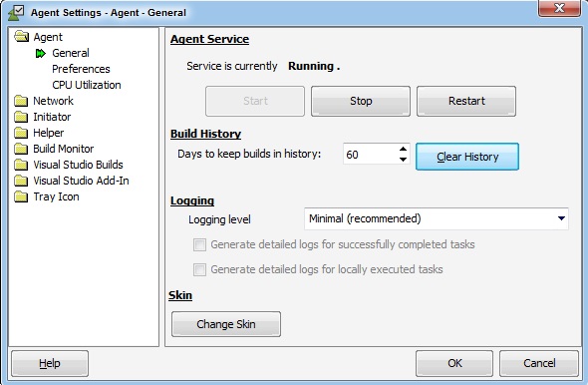The height and width of the screenshot is (385, 588).
Task: Click the Visual Studio Builds folder icon
Action: pos(21,165)
